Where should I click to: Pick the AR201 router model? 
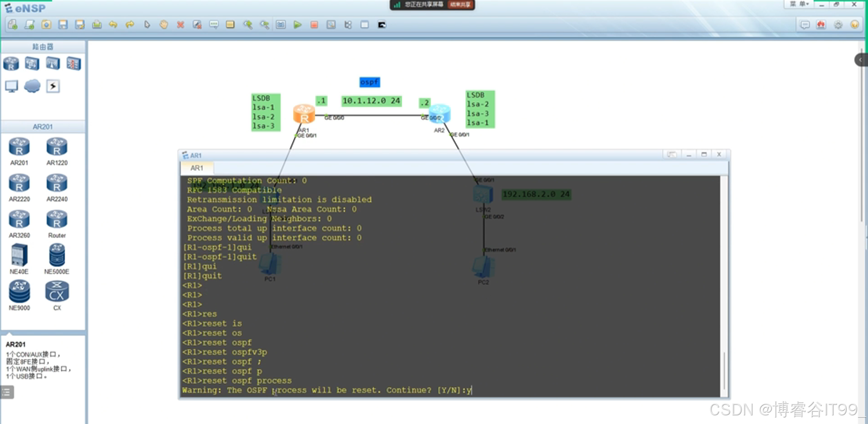[19, 151]
